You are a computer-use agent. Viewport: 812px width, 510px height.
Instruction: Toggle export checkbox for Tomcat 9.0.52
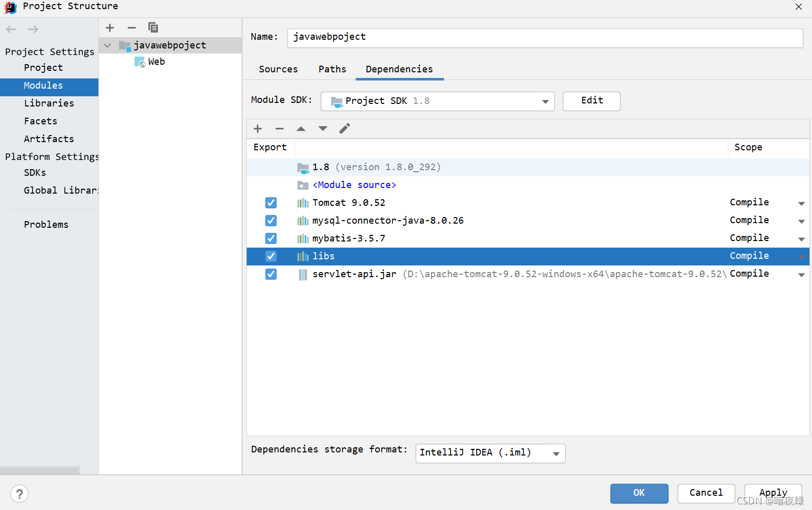click(x=271, y=203)
